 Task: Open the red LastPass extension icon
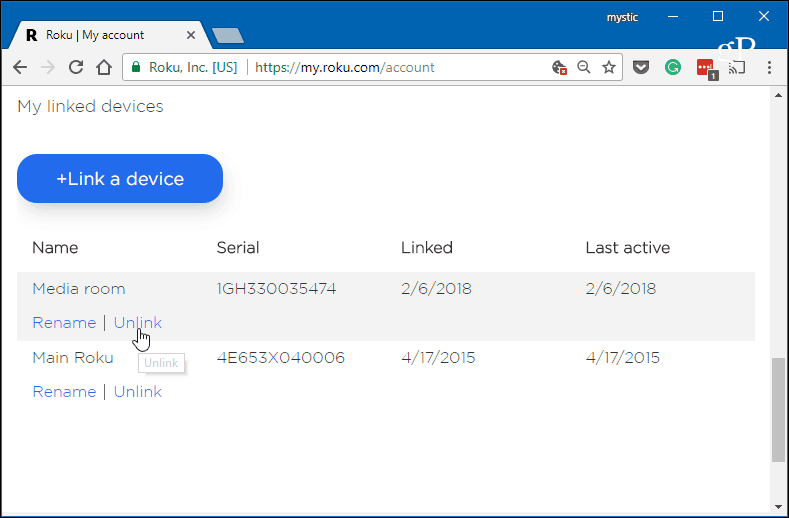pos(706,68)
